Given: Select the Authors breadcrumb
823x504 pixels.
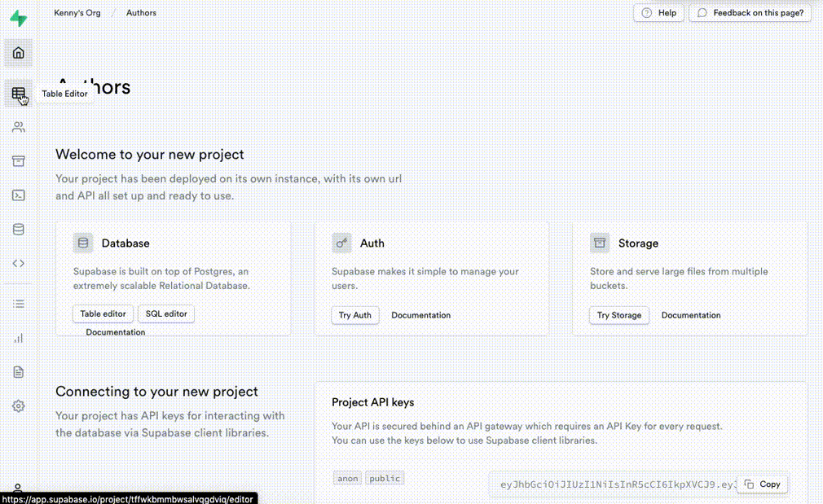Looking at the screenshot, I should pyautogui.click(x=141, y=12).
